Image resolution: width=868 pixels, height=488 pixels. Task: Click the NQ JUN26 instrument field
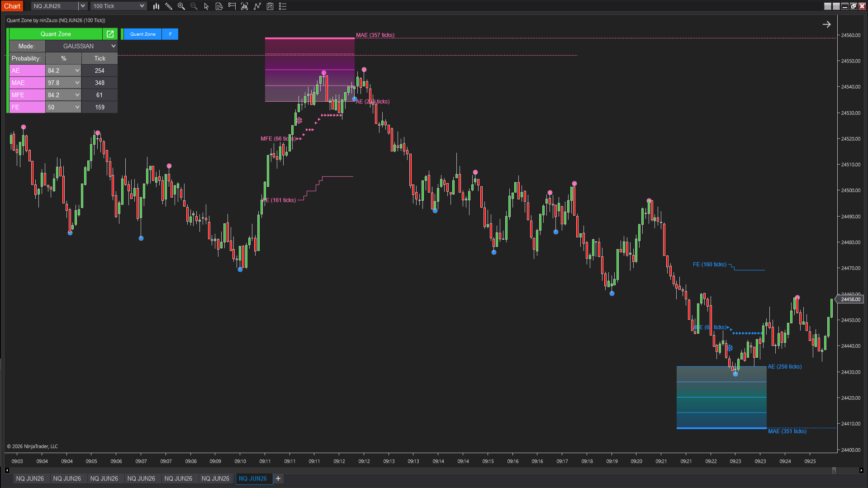54,6
